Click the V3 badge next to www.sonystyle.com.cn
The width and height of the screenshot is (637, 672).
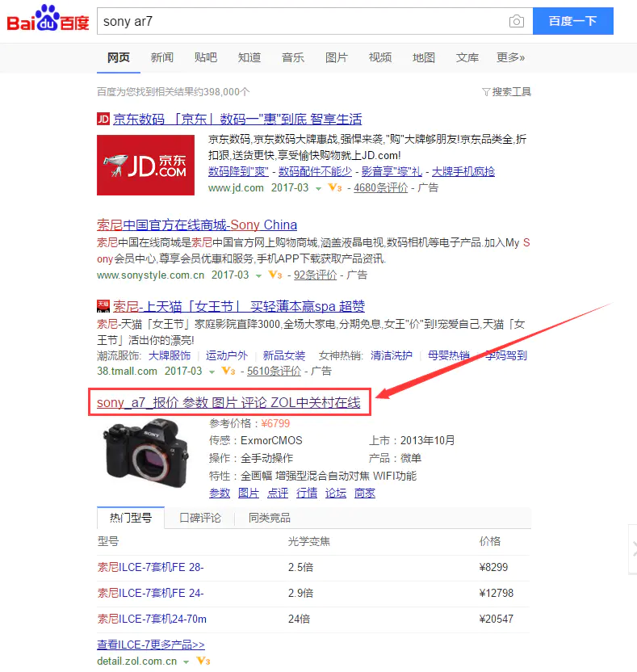[275, 275]
